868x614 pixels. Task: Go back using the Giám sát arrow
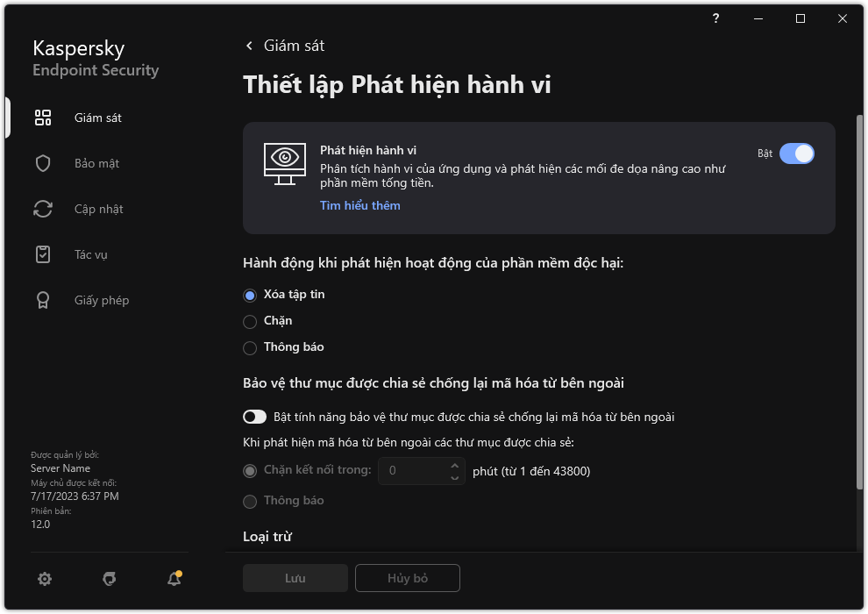click(250, 46)
